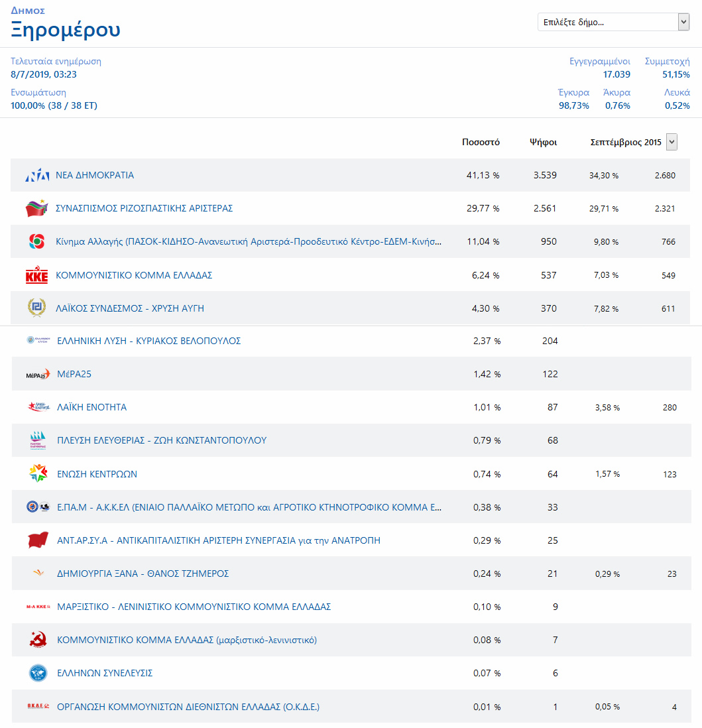Open the ΕΛΛΗΝΩΝ ΣΥΝΕΛΕΥΣΙΣ party link
This screenshot has width=702, height=728.
tap(105, 673)
